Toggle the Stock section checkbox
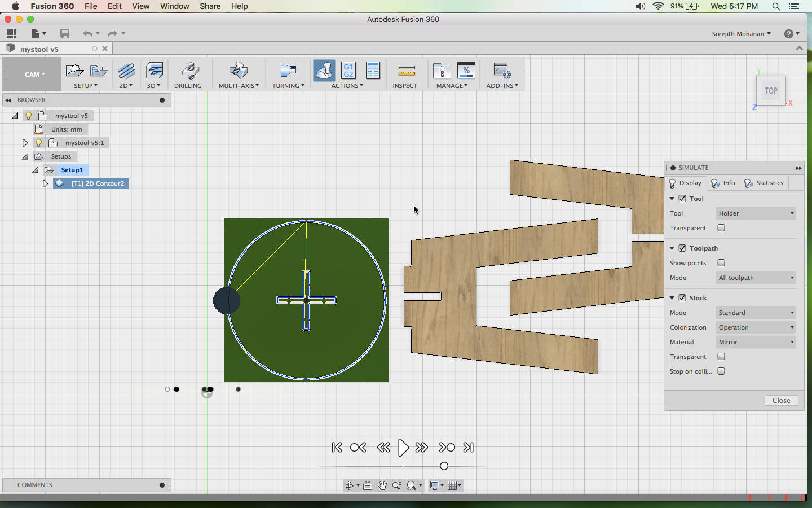 [x=682, y=298]
